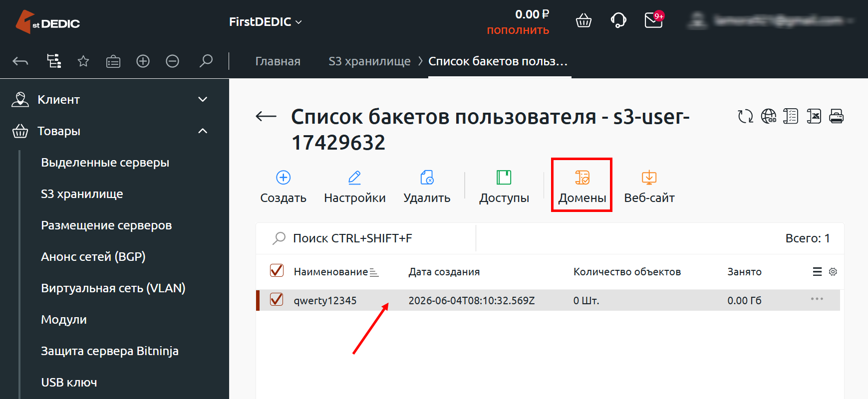Image resolution: width=868 pixels, height=399 pixels.
Task: Click the 0.00 ₽ balance amount
Action: click(532, 14)
